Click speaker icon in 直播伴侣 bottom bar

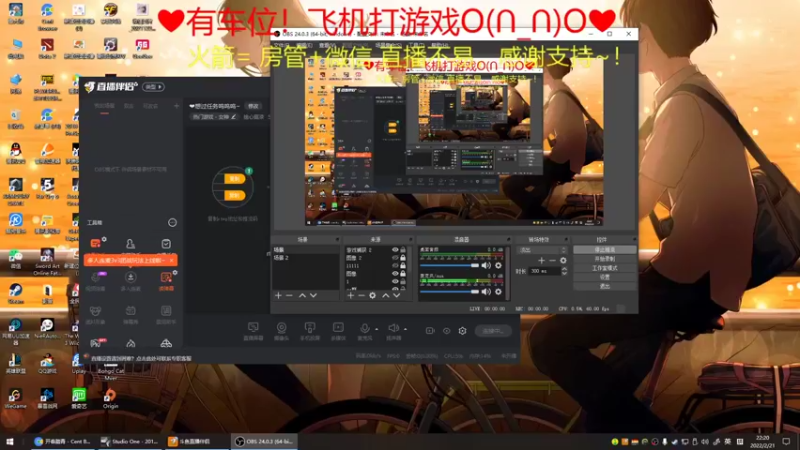coord(393,329)
